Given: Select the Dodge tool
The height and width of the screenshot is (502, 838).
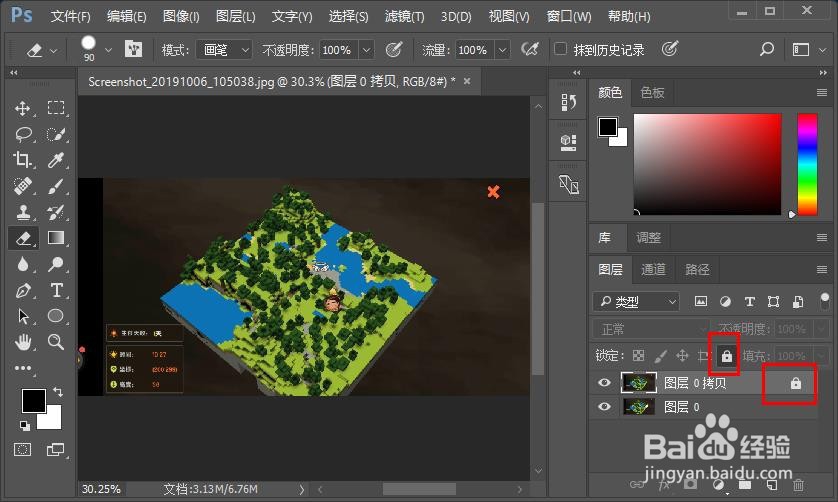Looking at the screenshot, I should point(56,264).
